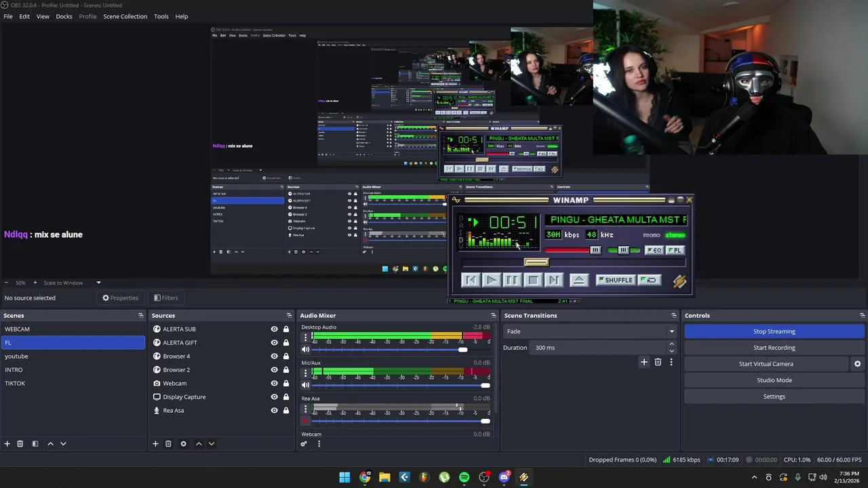Pop out the Audio Mixer dock

493,316
